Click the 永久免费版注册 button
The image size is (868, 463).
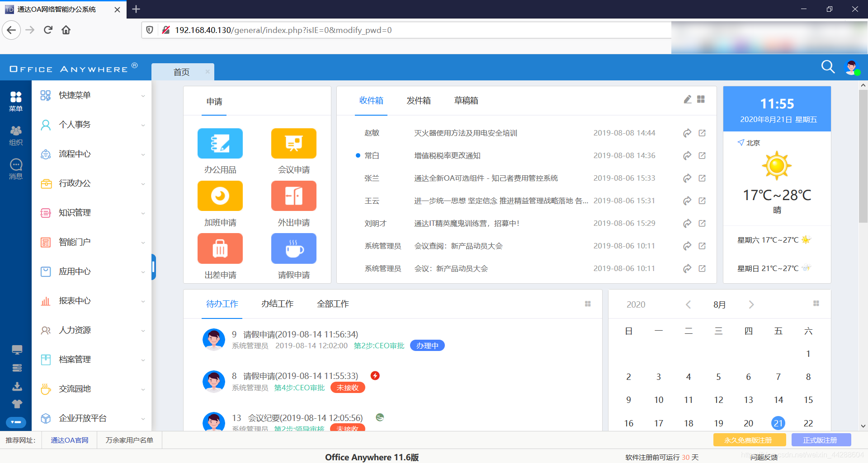tap(750, 440)
